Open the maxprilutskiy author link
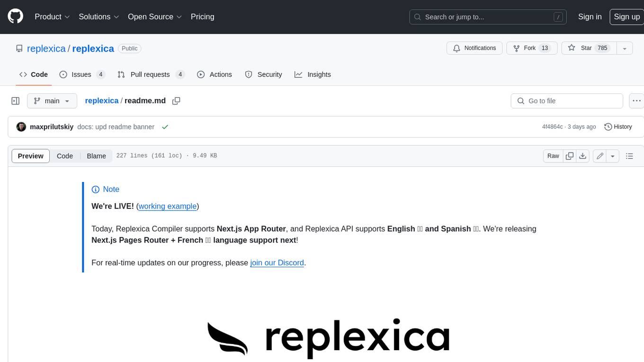 [x=52, y=127]
